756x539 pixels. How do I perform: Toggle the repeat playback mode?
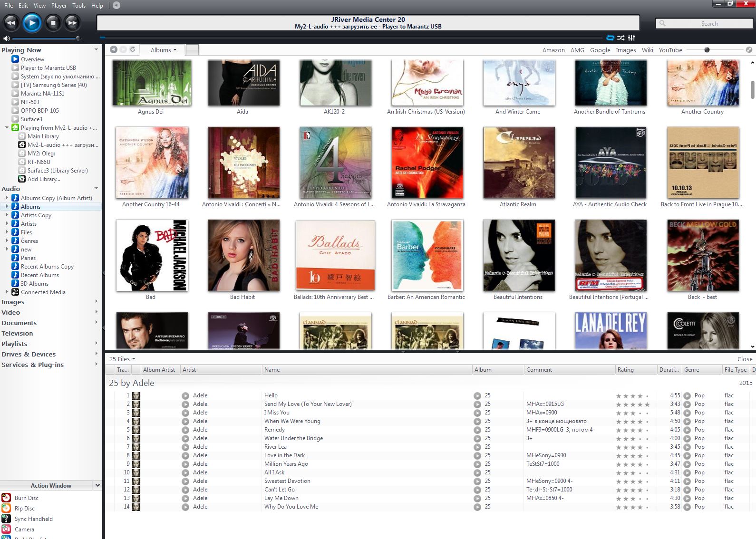coord(611,38)
